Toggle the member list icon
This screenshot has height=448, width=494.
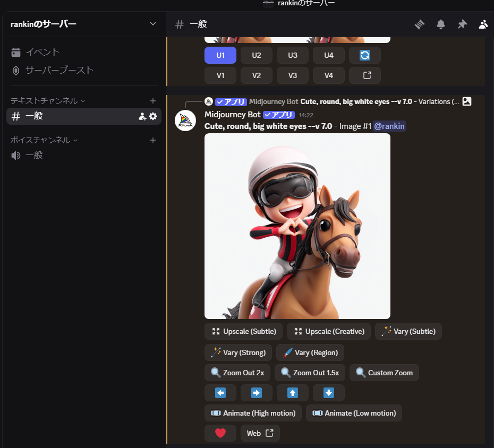[483, 24]
